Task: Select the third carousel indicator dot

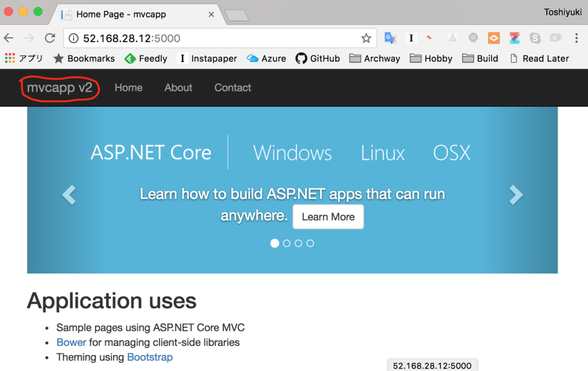Action: point(299,243)
